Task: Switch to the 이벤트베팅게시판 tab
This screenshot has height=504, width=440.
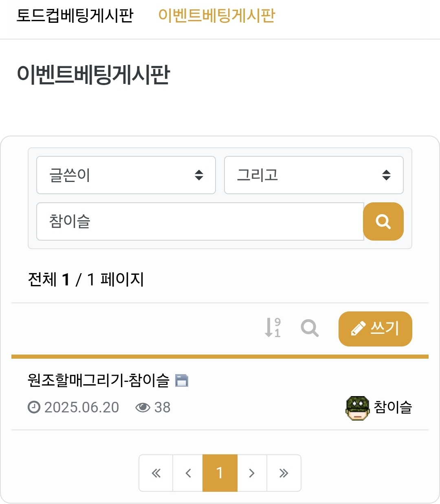Action: click(216, 16)
